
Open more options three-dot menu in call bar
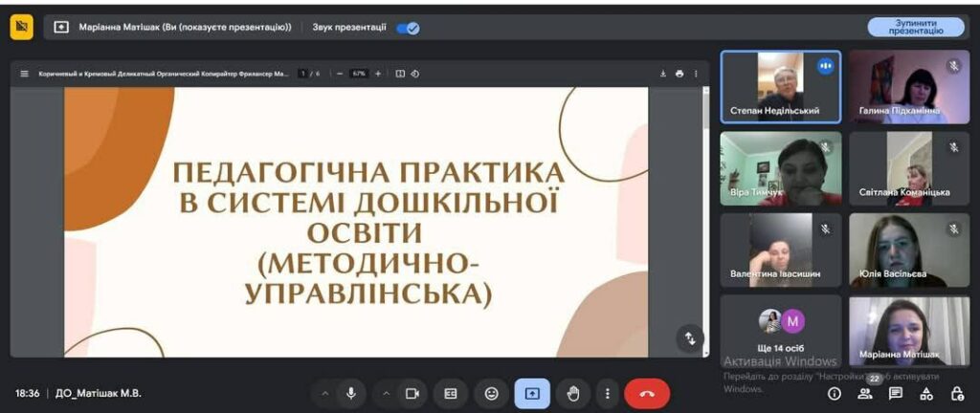click(606, 393)
